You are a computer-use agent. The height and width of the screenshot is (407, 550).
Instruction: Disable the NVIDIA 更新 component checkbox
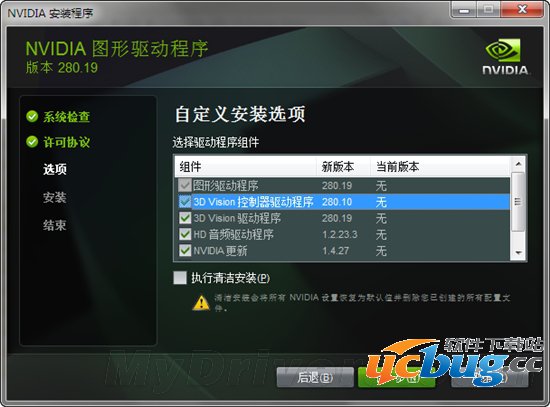coord(185,251)
